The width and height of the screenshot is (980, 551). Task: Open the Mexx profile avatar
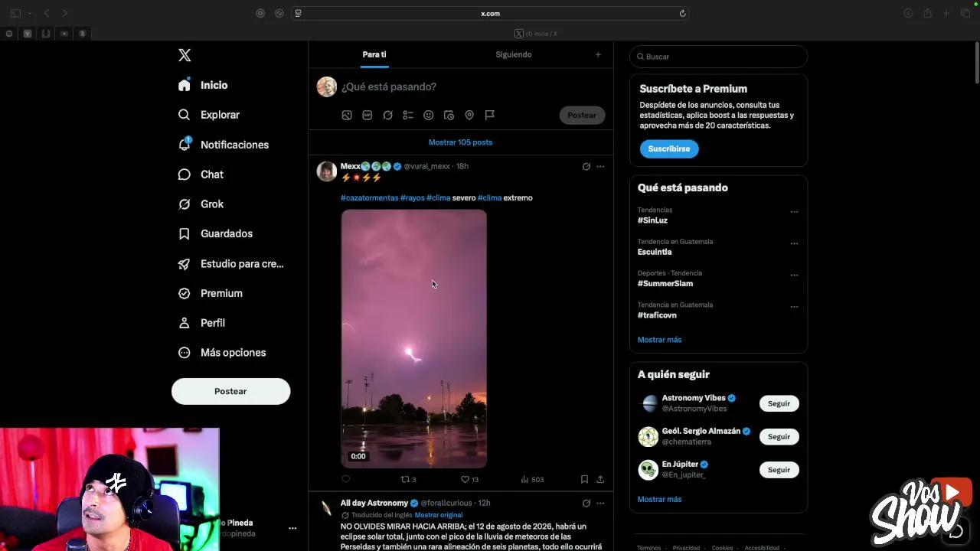pos(327,171)
